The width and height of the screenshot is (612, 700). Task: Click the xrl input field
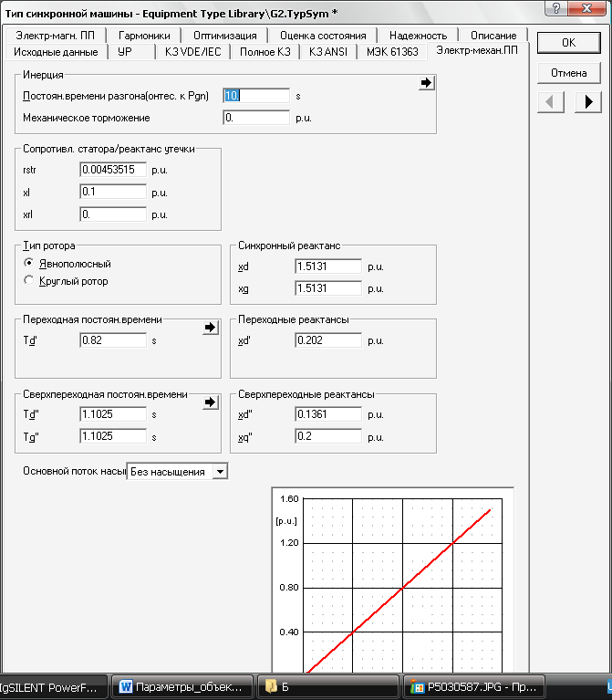pos(113,214)
